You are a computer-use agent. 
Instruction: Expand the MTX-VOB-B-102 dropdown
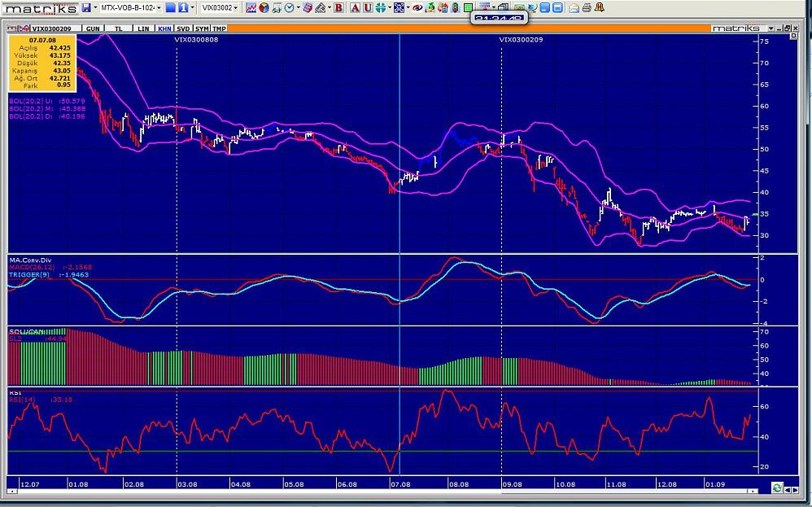pos(157,7)
